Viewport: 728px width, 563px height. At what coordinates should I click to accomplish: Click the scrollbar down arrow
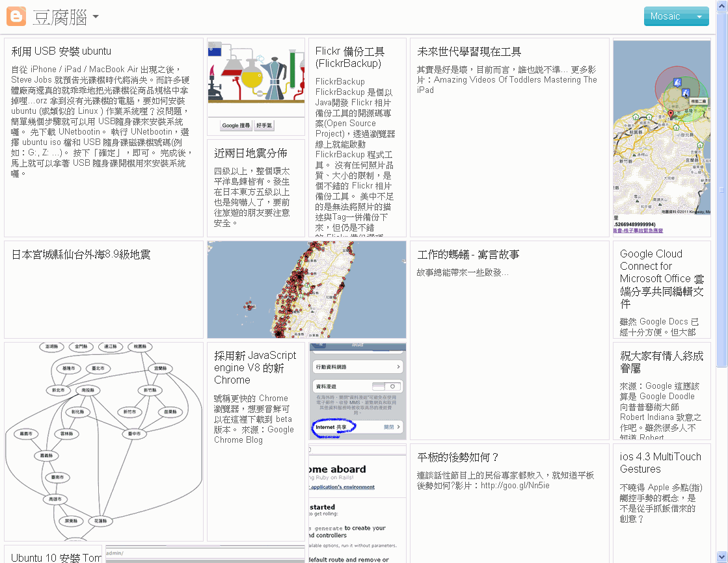pos(721,556)
